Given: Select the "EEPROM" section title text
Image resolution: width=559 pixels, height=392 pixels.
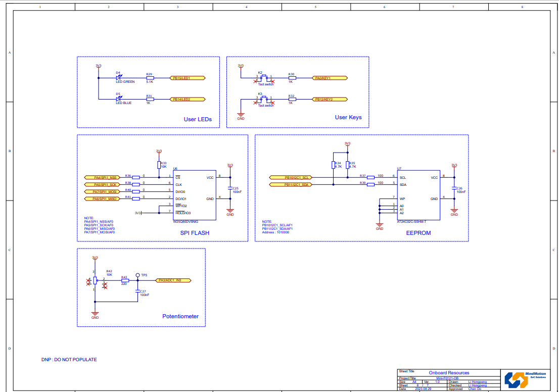Looking at the screenshot, I should coord(418,233).
